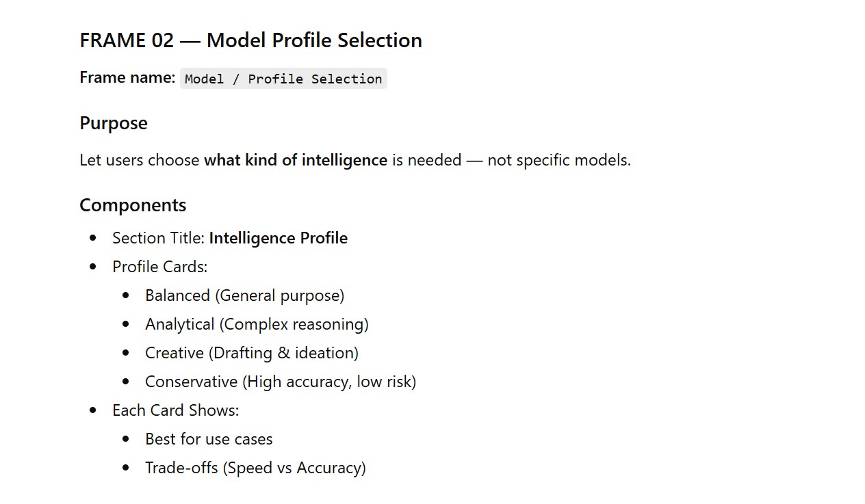The height and width of the screenshot is (504, 865).
Task: Click 'Let users choose' at the paragraph start
Action: coord(140,160)
